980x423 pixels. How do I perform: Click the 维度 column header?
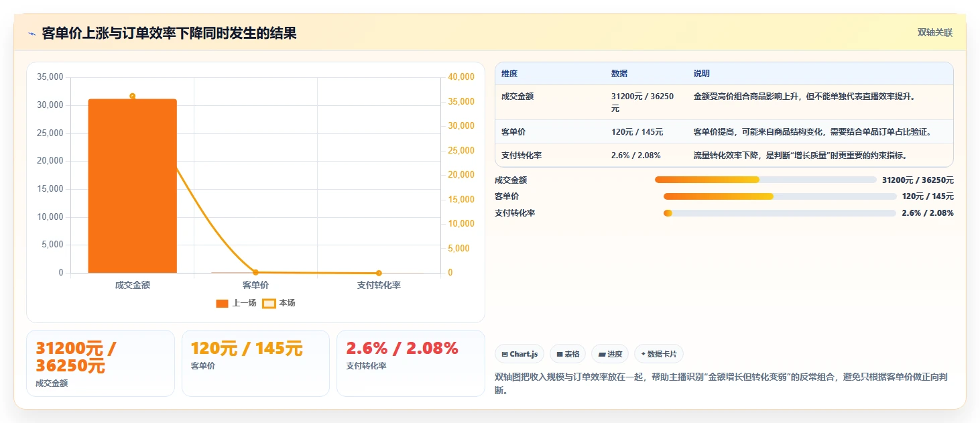click(x=509, y=74)
